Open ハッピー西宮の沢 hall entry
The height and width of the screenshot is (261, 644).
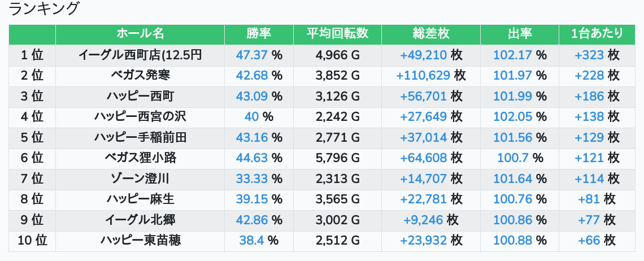point(140,116)
